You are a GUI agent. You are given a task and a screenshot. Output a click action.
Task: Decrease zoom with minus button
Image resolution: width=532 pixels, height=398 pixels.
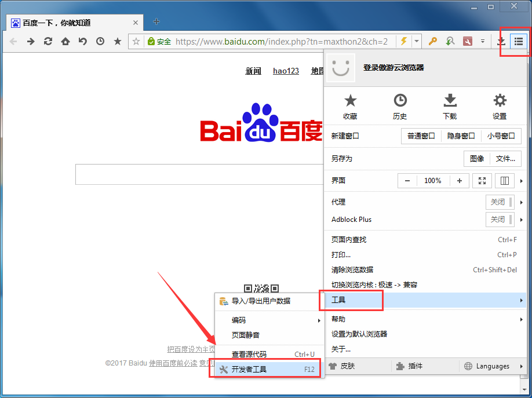[x=407, y=181]
